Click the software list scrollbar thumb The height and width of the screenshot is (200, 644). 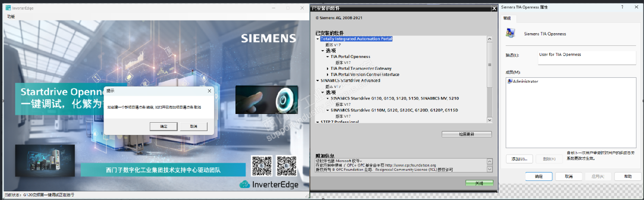coord(490,65)
